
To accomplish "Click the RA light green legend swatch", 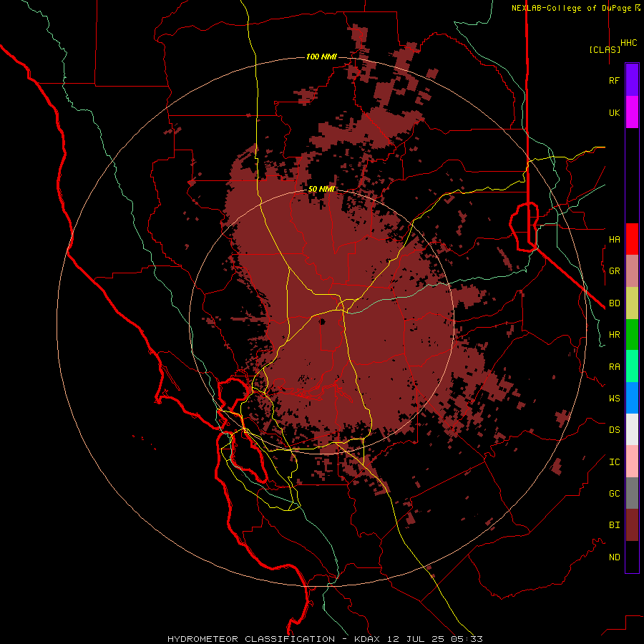I will coord(632,366).
